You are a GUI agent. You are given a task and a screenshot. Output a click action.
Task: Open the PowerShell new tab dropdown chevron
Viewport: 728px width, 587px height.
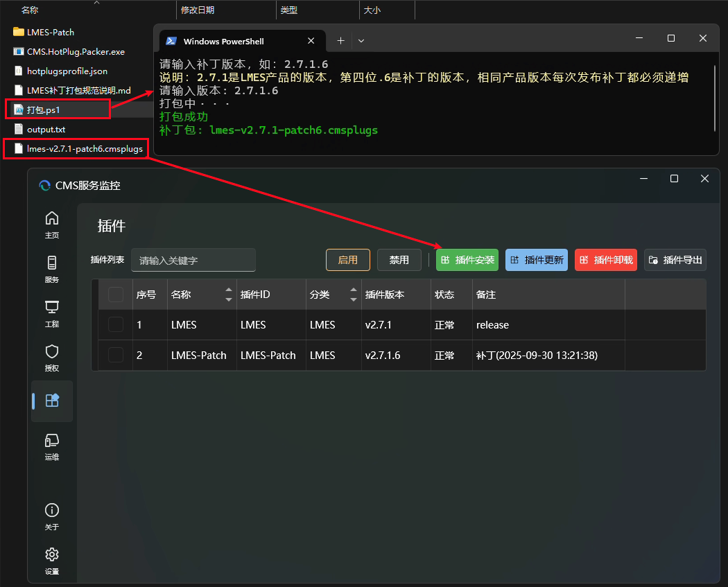pos(361,41)
